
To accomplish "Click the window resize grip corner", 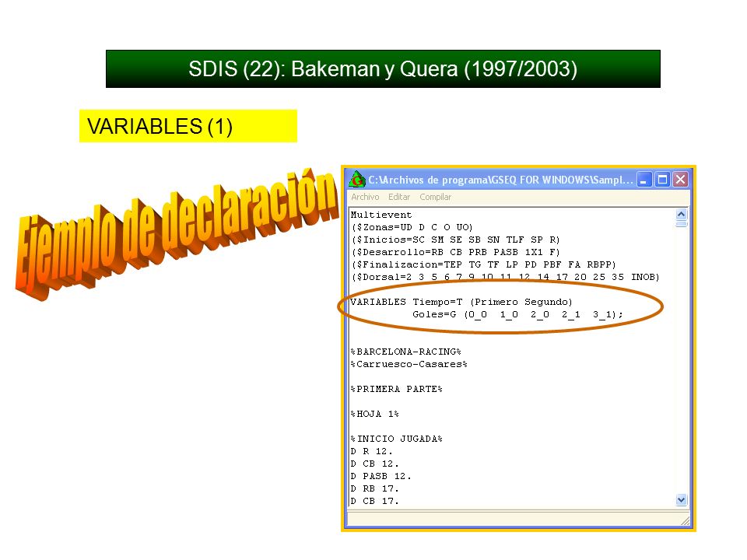I will [x=685, y=521].
